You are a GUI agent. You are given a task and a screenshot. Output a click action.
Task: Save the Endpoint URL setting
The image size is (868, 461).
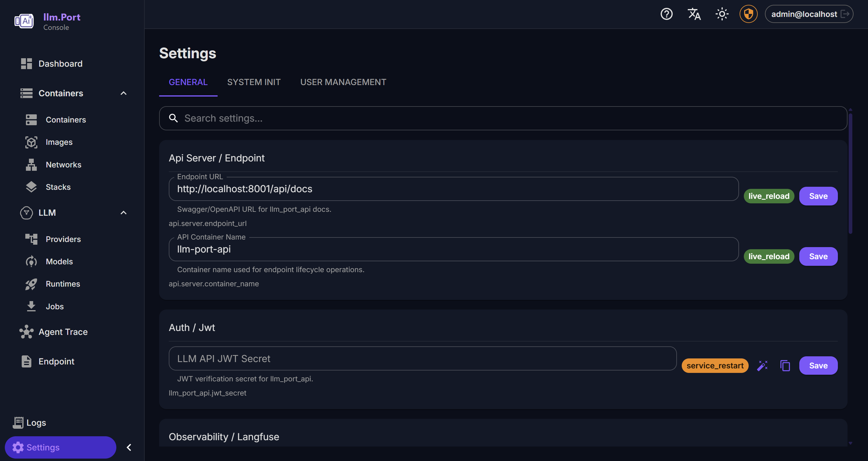pos(818,196)
